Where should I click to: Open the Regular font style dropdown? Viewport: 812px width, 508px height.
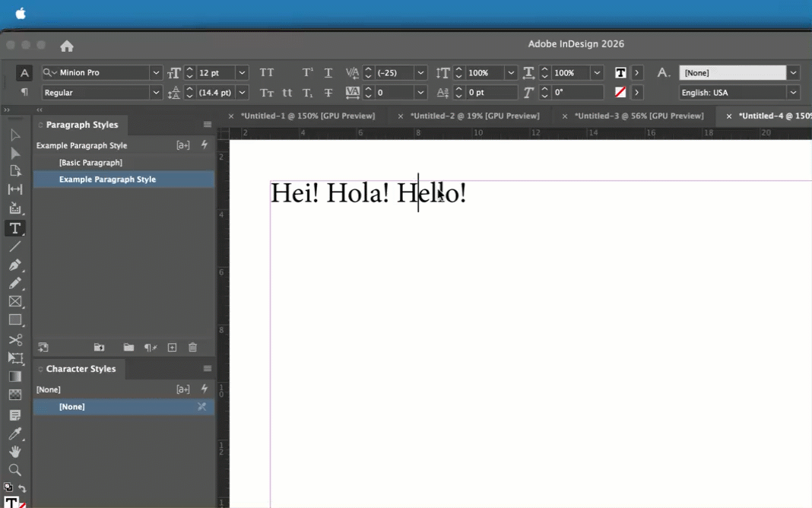tap(156, 93)
